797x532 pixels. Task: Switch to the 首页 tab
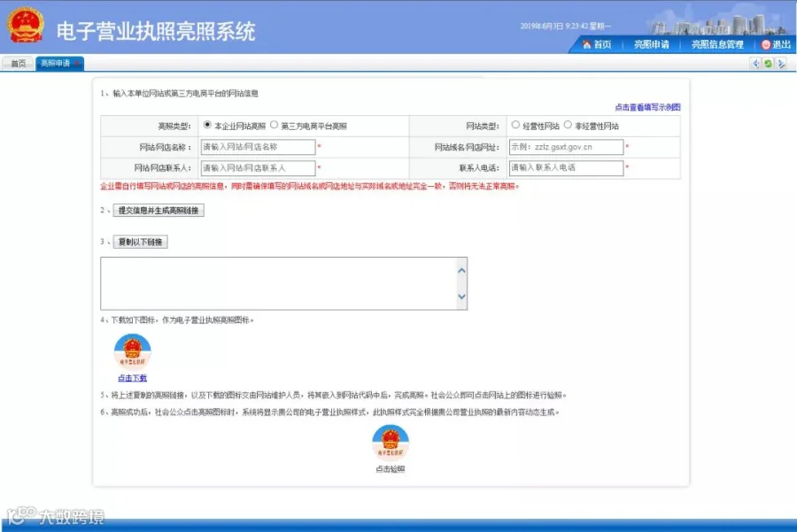coord(19,64)
